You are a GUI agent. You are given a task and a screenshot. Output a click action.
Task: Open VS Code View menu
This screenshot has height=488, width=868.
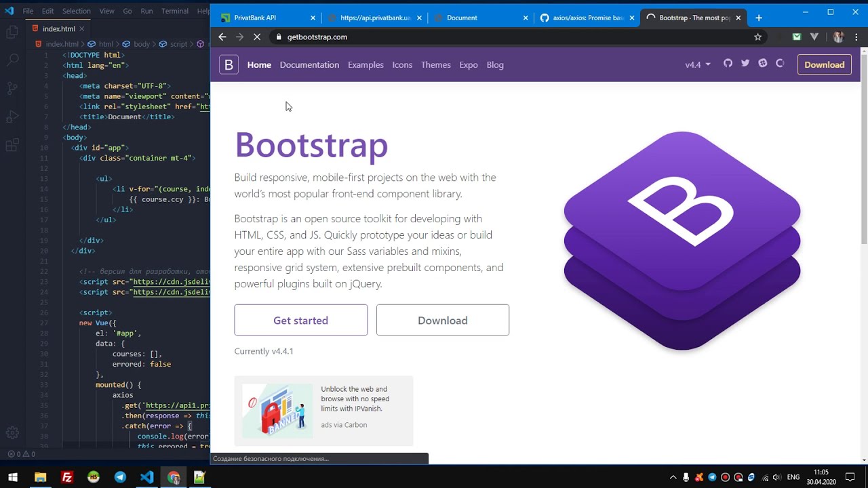click(x=106, y=11)
